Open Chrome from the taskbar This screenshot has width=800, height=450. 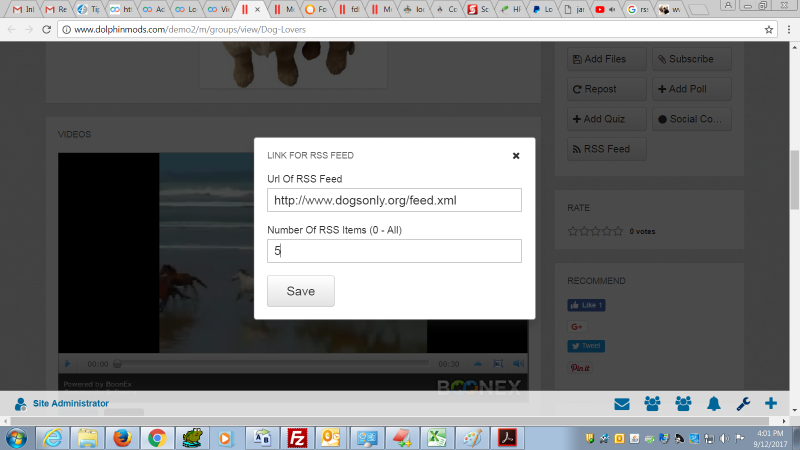click(x=157, y=438)
